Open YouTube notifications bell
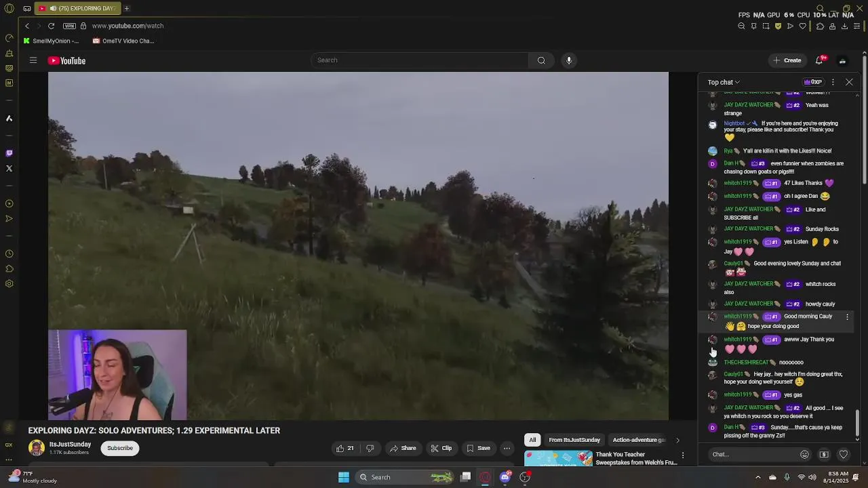The image size is (868, 488). click(819, 60)
